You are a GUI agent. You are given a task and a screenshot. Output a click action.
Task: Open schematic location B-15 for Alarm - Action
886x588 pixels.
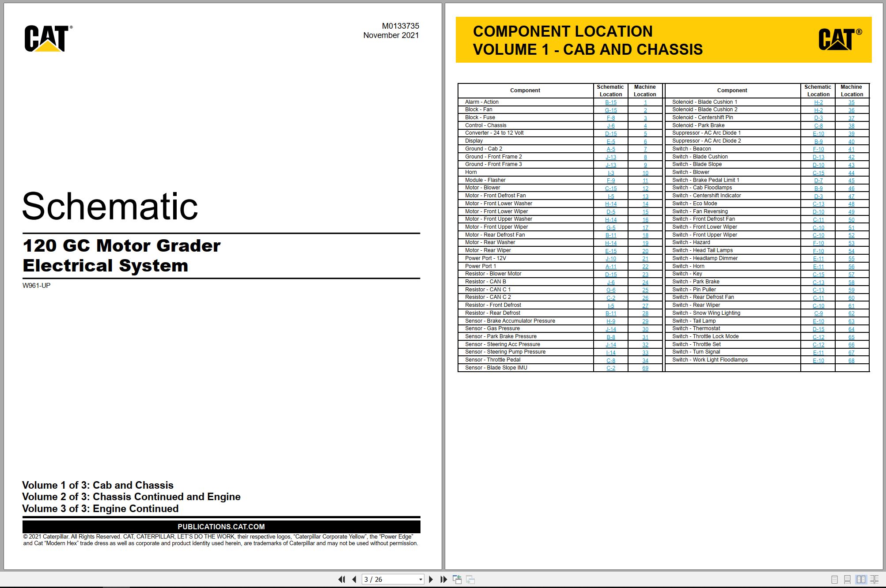611,102
